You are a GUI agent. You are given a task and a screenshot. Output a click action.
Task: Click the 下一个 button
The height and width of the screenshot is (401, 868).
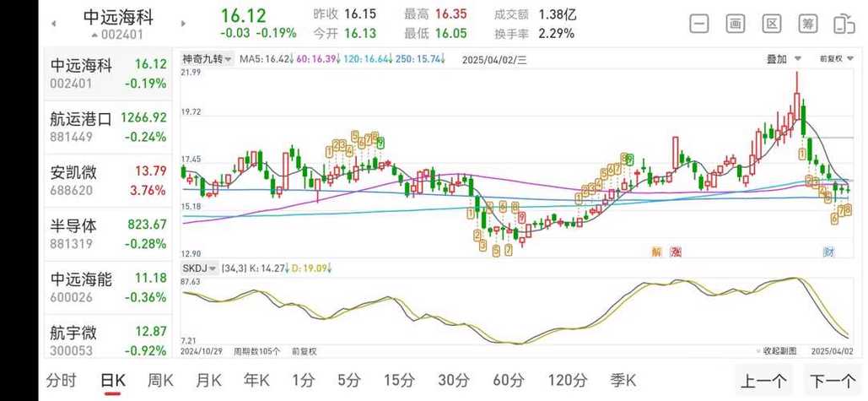coord(833,381)
